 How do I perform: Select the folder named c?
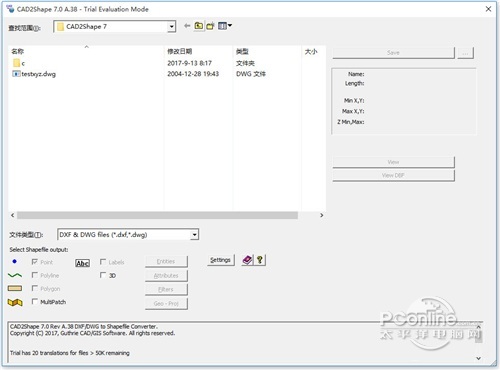click(x=19, y=63)
